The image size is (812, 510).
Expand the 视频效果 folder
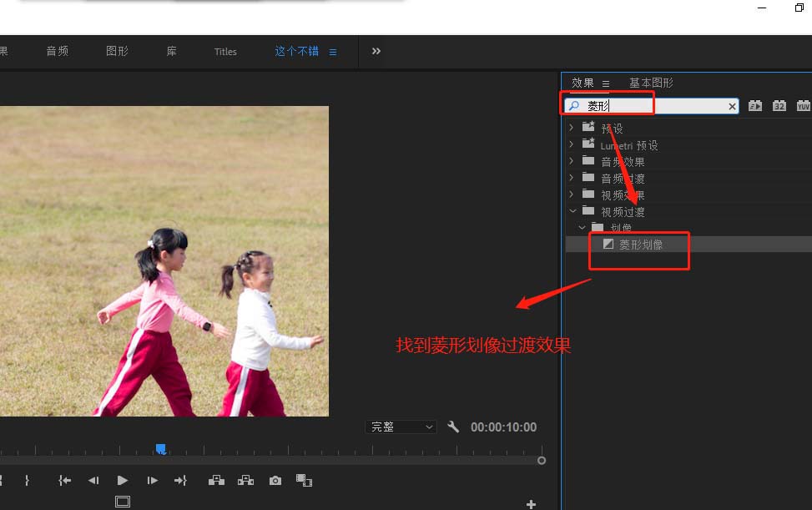[x=571, y=194]
